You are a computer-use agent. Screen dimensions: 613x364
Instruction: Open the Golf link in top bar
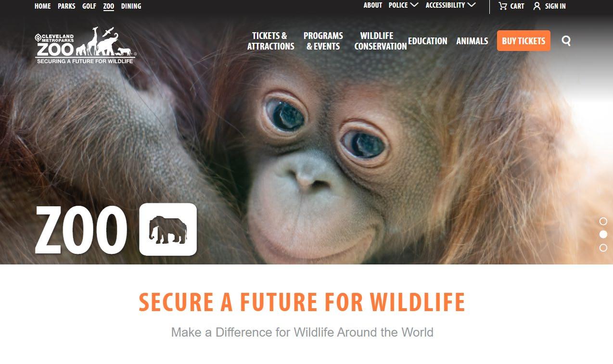point(89,6)
